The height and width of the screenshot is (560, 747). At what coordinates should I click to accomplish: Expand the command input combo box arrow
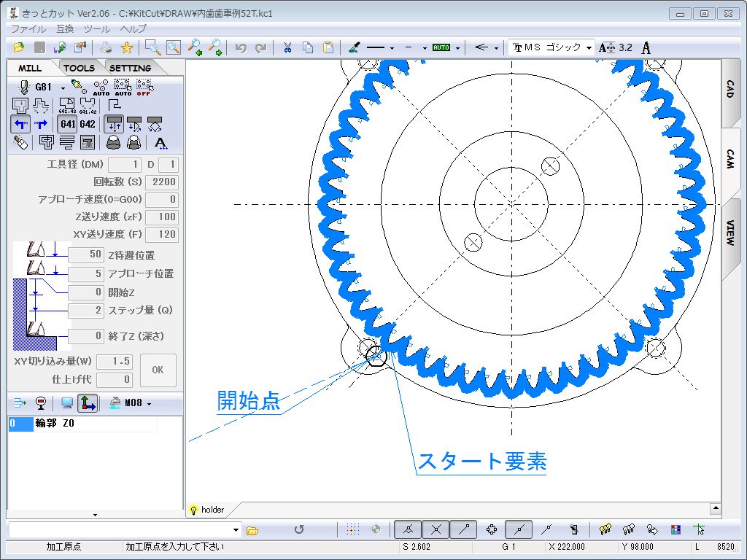pos(236,529)
